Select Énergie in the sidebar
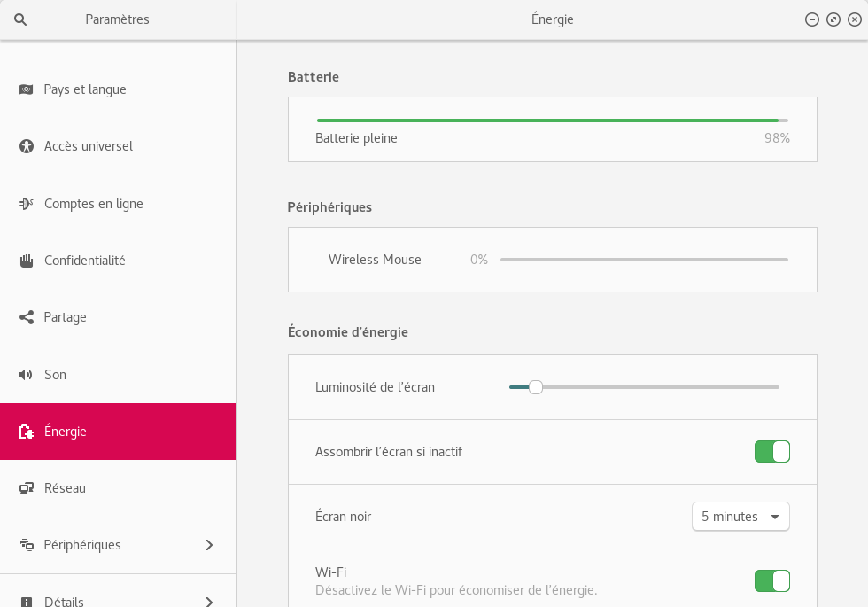 click(118, 432)
